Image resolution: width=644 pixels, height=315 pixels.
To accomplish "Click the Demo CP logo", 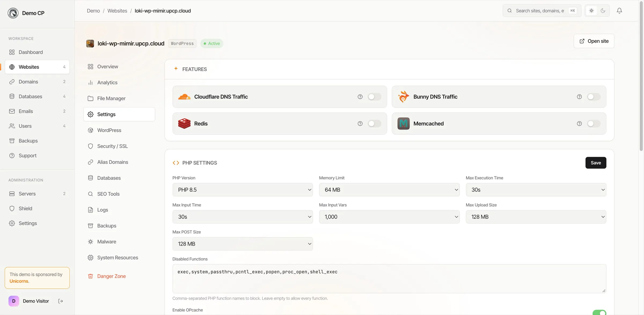I will pyautogui.click(x=13, y=13).
